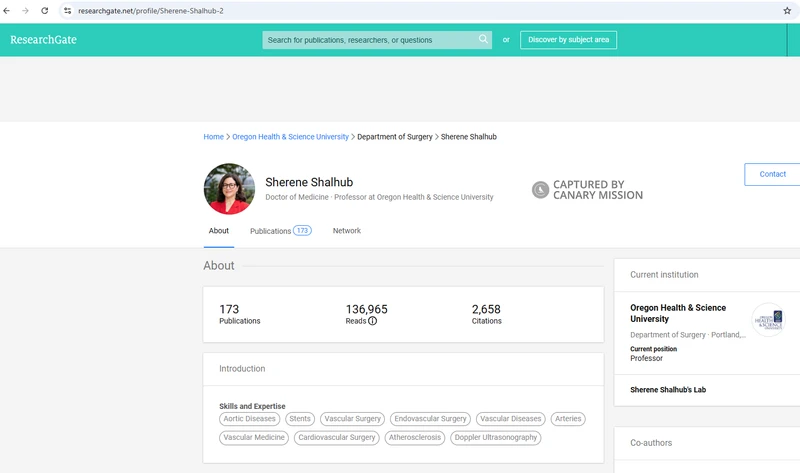Click the 2,658 Citations statistic
This screenshot has height=473, width=800.
coord(487,314)
